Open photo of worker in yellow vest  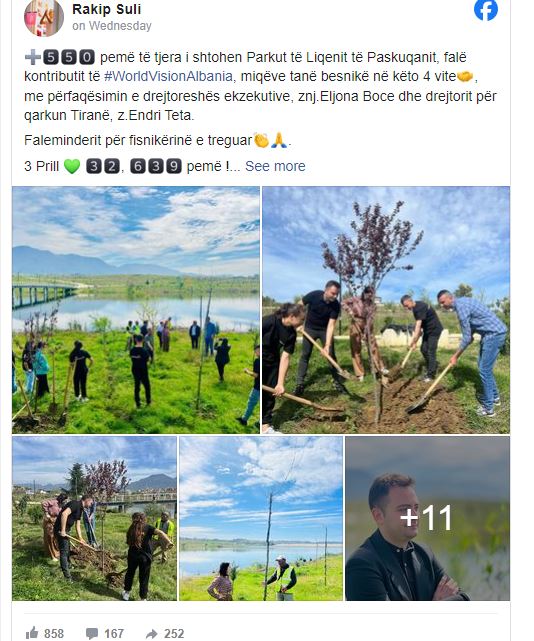261,518
